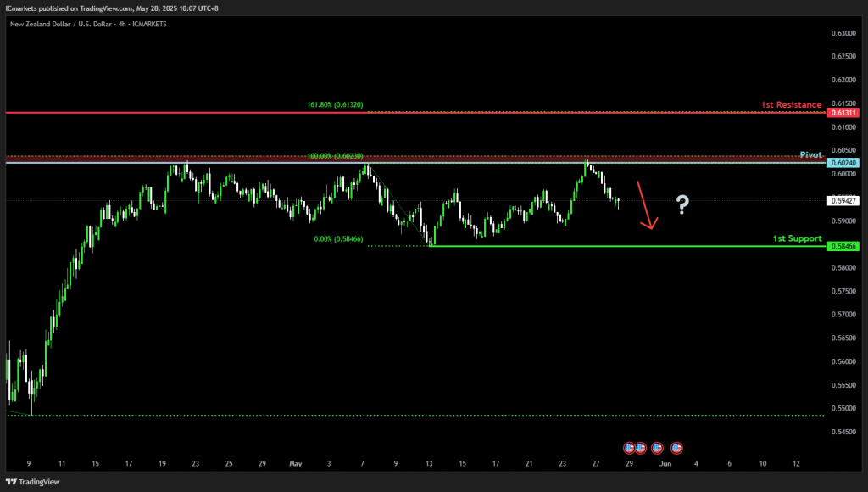Click the 0.58000 price axis label
Image resolution: width=868 pixels, height=492 pixels.
pyautogui.click(x=843, y=267)
